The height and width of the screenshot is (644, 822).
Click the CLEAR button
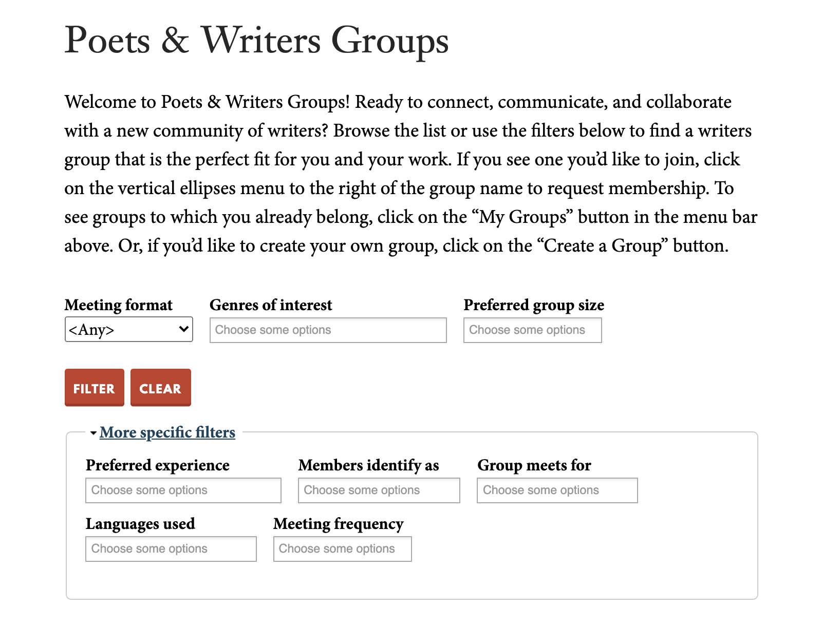[161, 388]
